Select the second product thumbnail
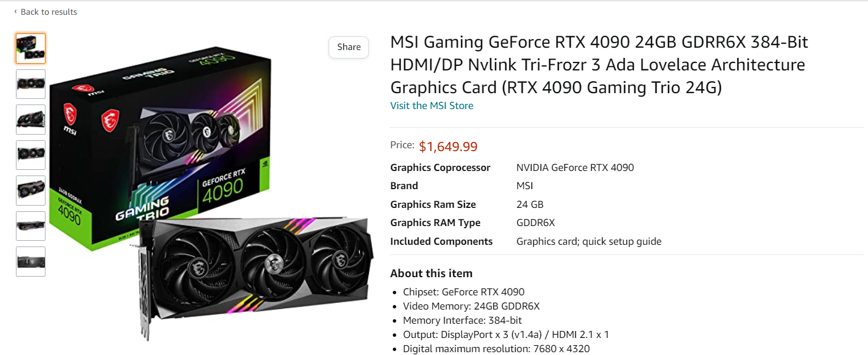868x355 pixels. (x=31, y=84)
